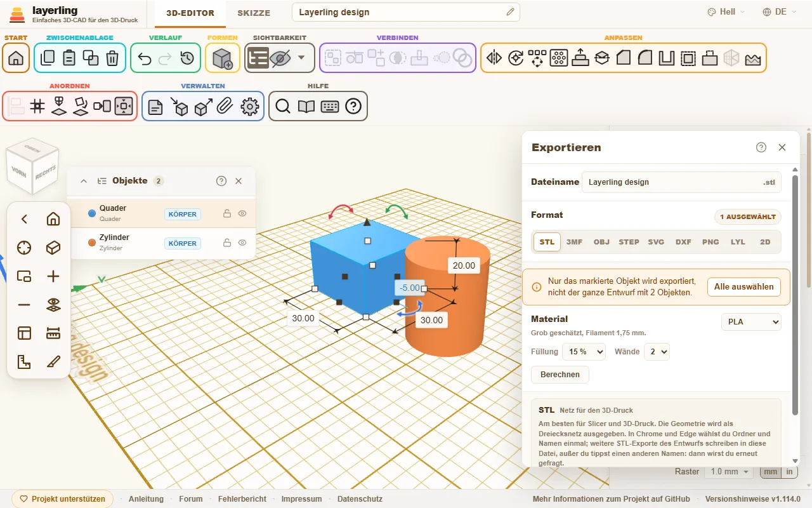Open keyboard shortcuts icon in Hilfe
Screen dimensions: 812x508
pyautogui.click(x=330, y=107)
